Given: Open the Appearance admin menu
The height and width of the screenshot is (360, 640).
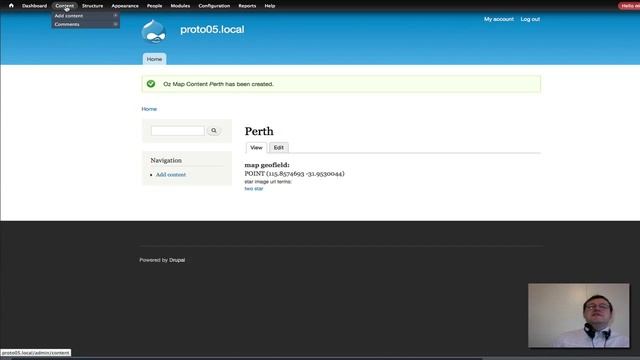Looking at the screenshot, I should coord(125,6).
